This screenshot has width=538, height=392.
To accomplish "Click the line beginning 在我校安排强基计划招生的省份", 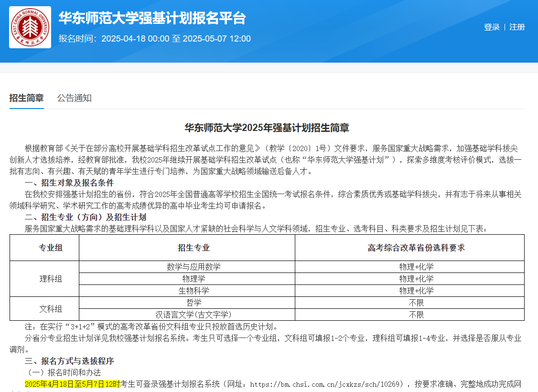I will [273, 194].
